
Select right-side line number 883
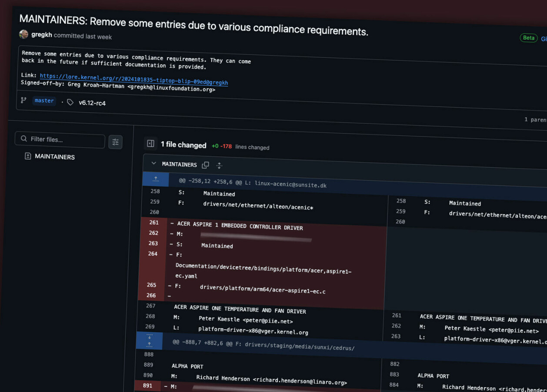pos(394,374)
